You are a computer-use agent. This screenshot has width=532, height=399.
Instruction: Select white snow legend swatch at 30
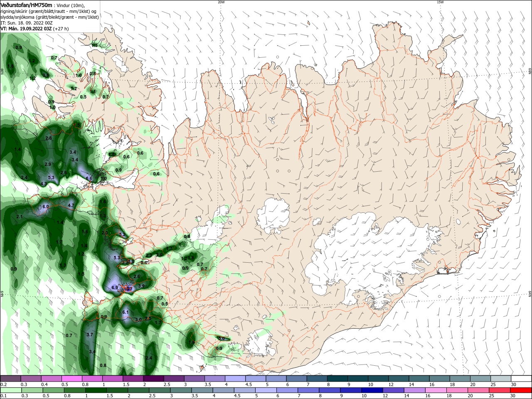pos(521,379)
